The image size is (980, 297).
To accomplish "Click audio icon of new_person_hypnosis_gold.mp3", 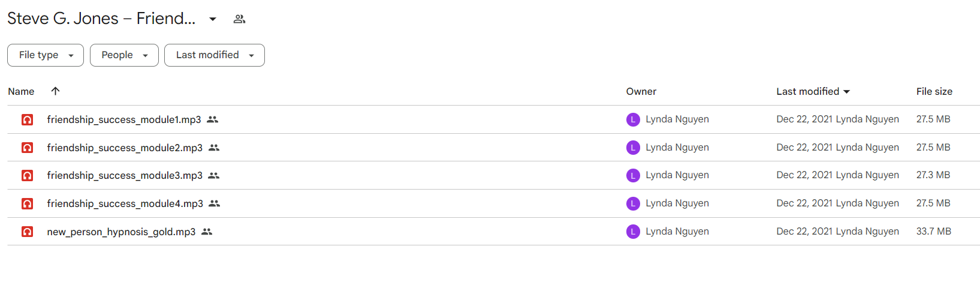I will (x=28, y=232).
